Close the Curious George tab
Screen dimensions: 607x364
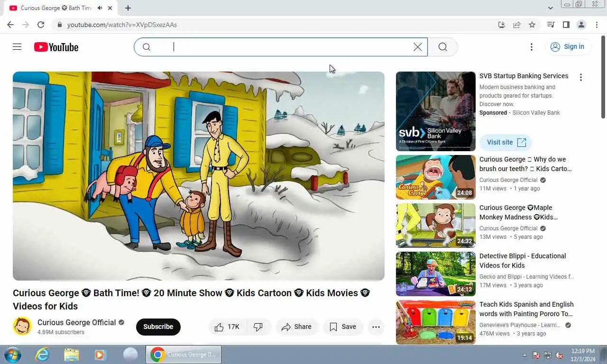pyautogui.click(x=110, y=8)
